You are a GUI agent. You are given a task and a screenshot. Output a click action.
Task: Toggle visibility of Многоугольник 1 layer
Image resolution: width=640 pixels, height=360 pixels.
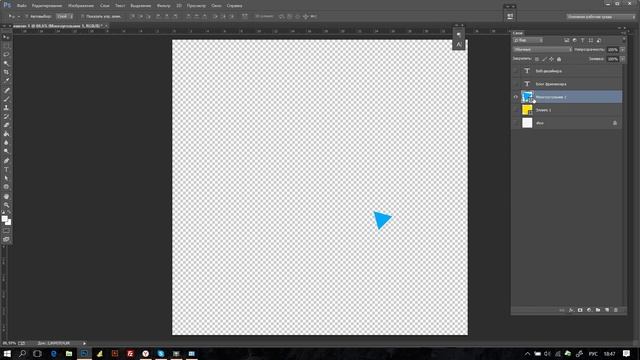(x=516, y=97)
